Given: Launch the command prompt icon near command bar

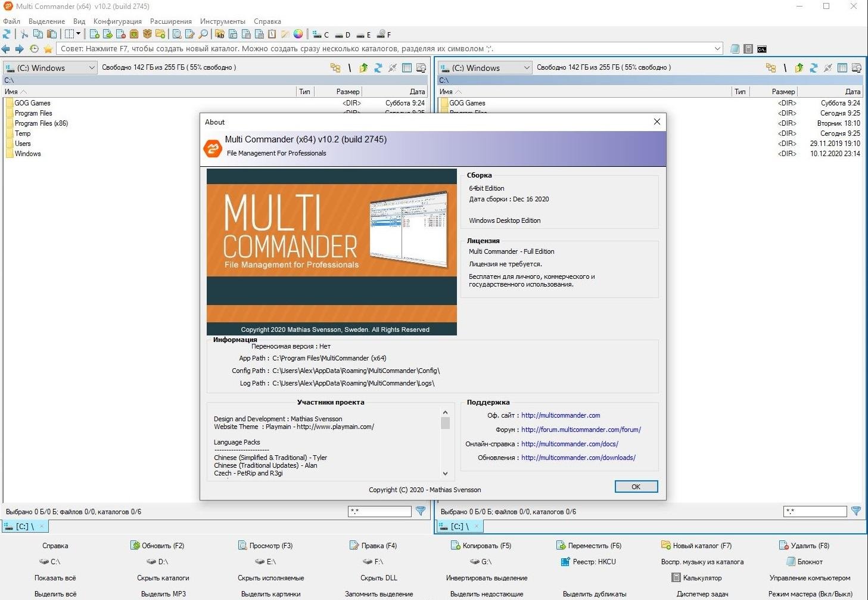Looking at the screenshot, I should [762, 49].
